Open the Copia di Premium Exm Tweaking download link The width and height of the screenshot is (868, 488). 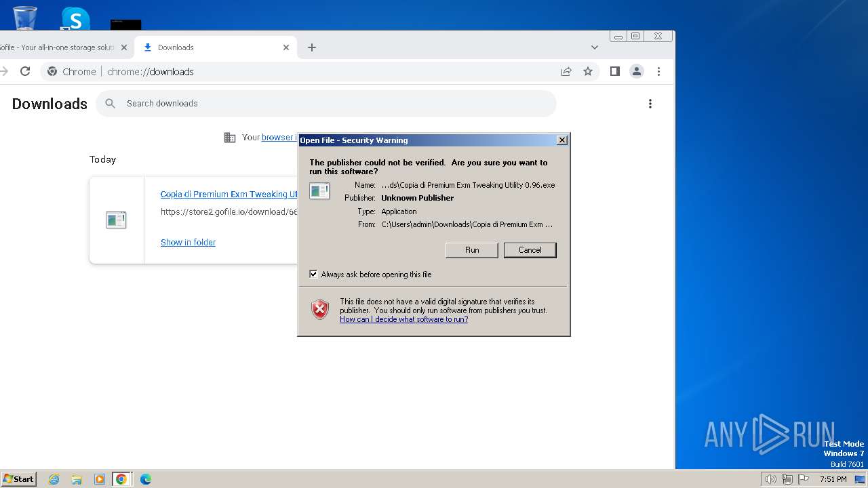click(229, 195)
